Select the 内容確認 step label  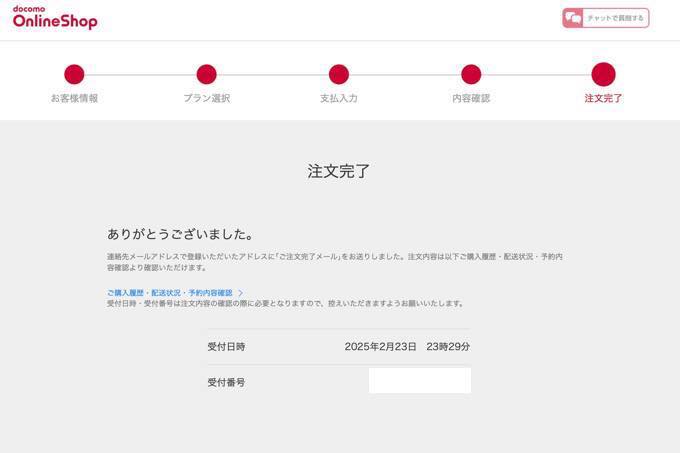(x=471, y=99)
